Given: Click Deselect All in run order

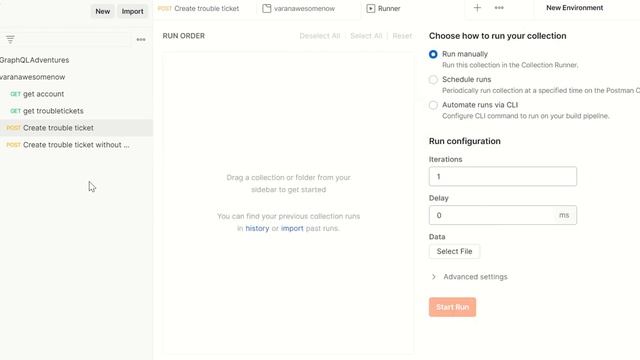Looking at the screenshot, I should click(320, 36).
